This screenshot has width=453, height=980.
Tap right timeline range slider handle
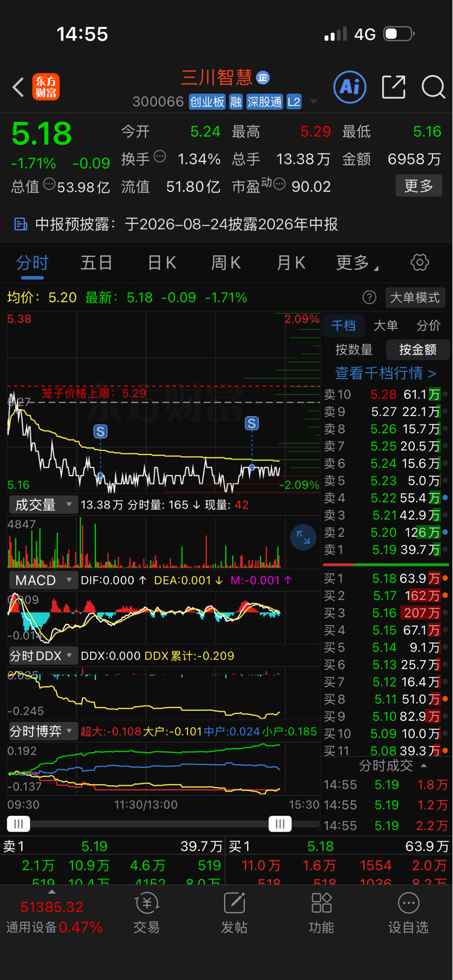280,824
